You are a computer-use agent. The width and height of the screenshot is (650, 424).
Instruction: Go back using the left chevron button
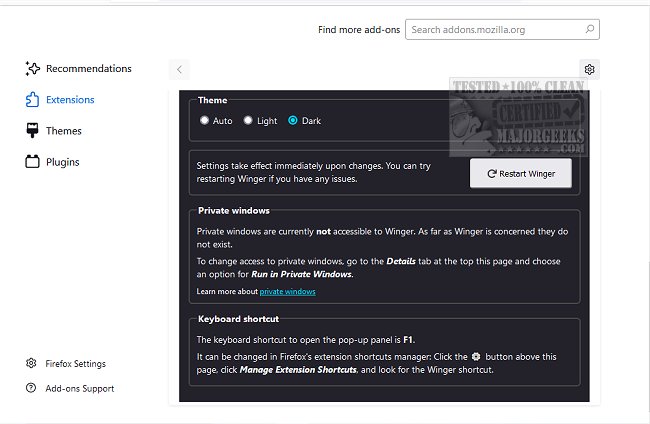(179, 69)
